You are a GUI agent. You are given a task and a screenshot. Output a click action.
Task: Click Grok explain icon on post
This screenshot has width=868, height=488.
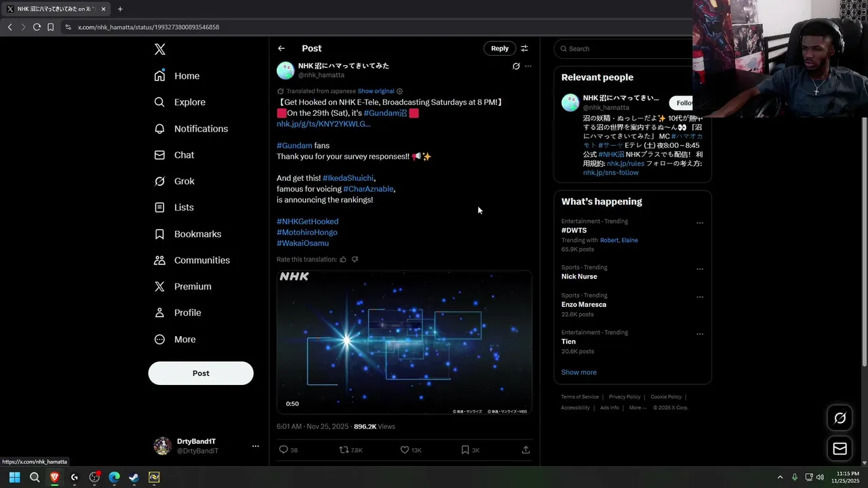pos(516,66)
